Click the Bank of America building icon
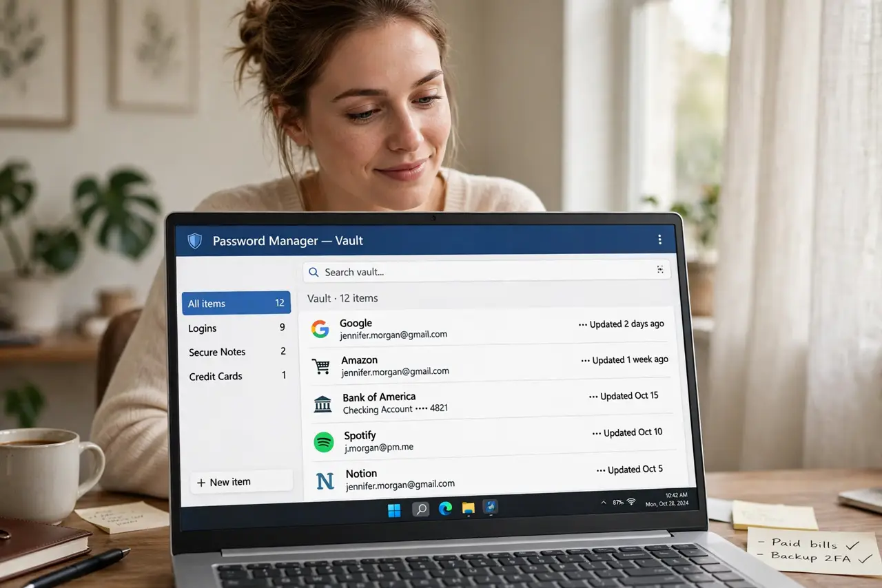 (322, 403)
